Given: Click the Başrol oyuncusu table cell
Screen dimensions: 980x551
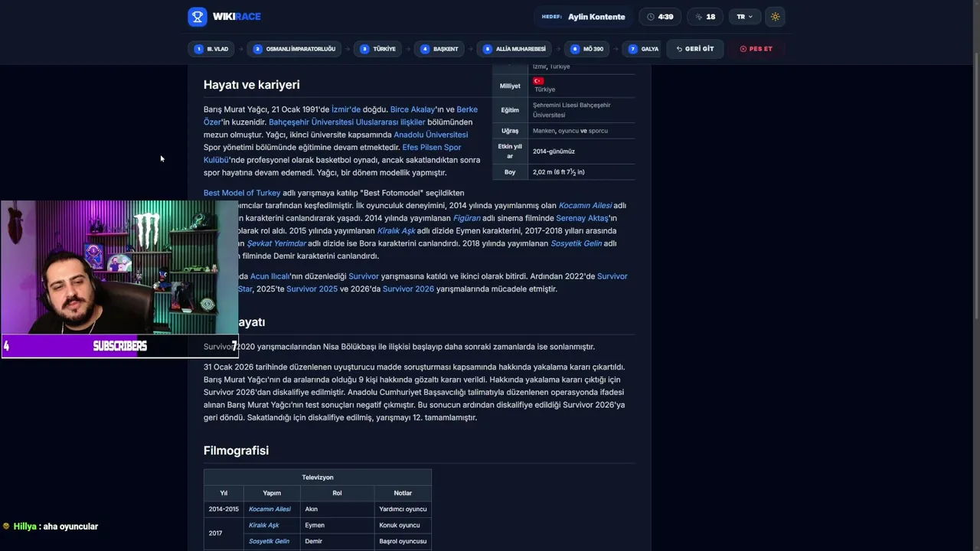Looking at the screenshot, I should [x=403, y=541].
